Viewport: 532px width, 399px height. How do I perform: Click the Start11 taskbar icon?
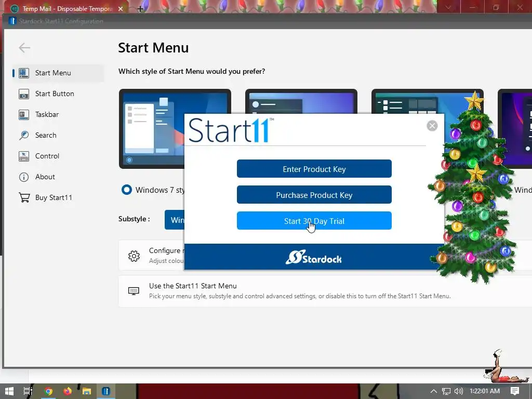pyautogui.click(x=106, y=391)
